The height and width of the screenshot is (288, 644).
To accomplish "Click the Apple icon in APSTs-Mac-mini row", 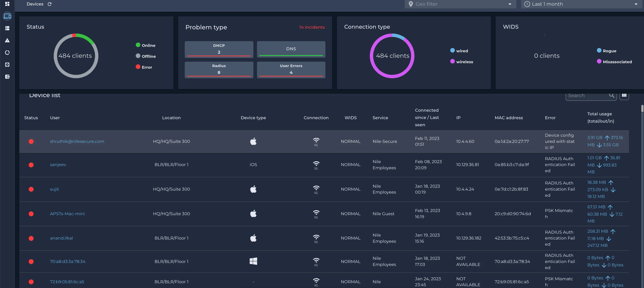I will pyautogui.click(x=253, y=213).
